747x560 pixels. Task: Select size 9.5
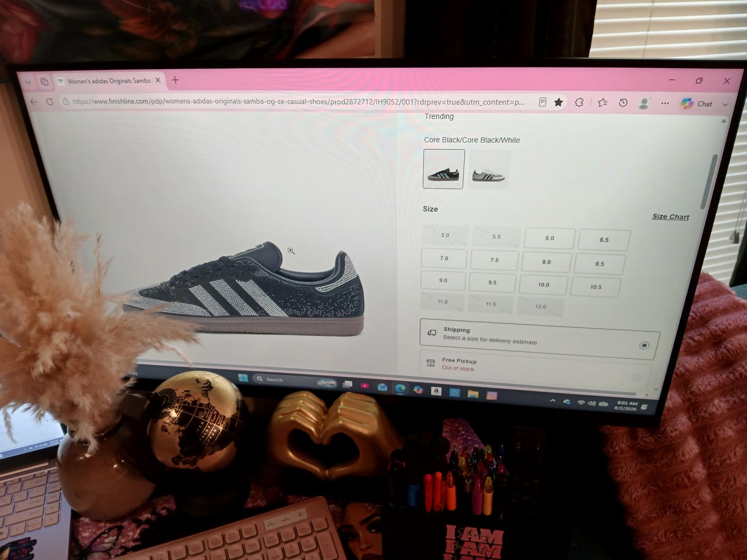(x=493, y=283)
